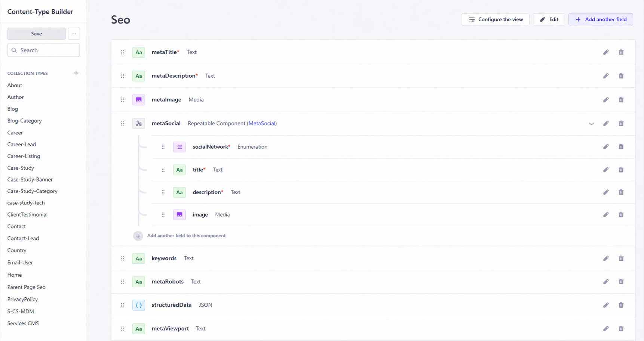Screen dimensions: 644x341
Task: Delete the metaViewport field
Action: (x=621, y=329)
